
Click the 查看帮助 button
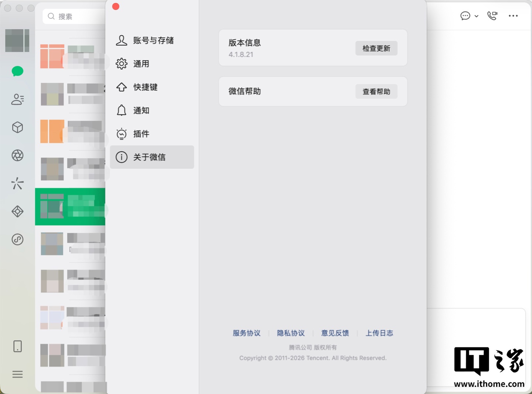(x=376, y=92)
